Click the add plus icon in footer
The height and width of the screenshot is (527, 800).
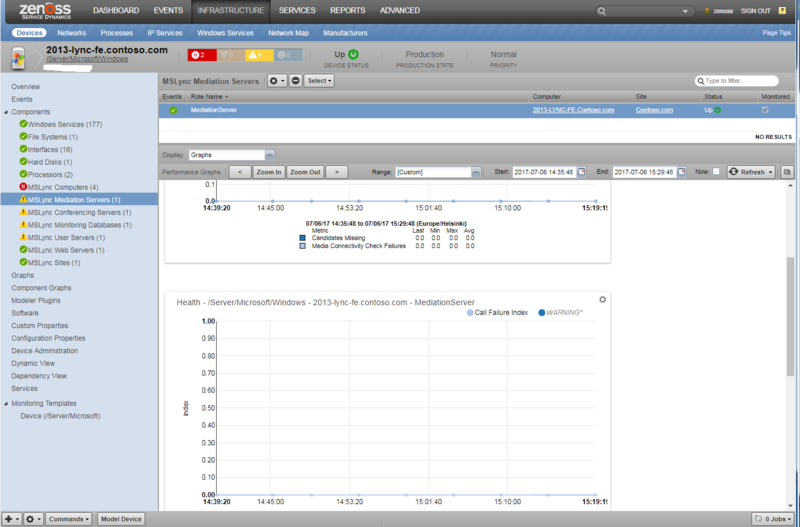coord(11,519)
